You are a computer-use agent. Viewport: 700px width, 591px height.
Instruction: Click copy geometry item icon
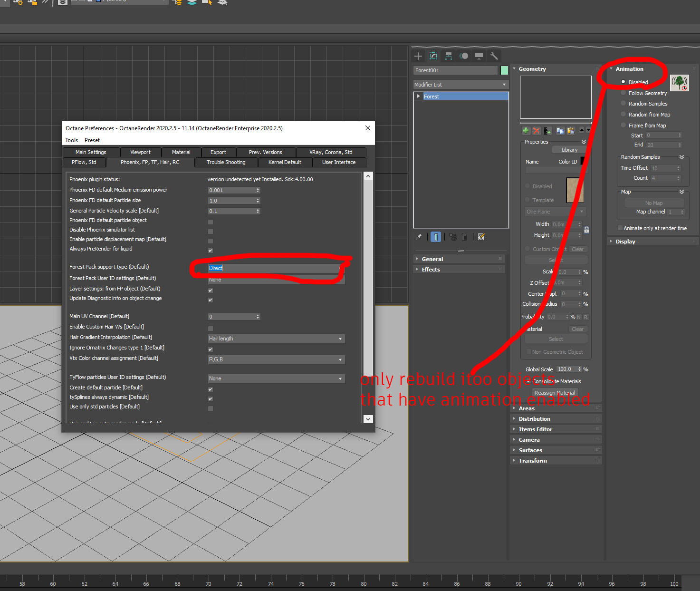coord(560,131)
